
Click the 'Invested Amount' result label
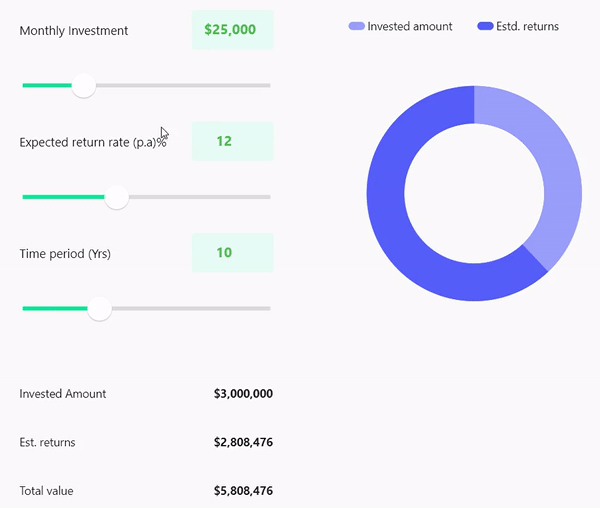pyautogui.click(x=63, y=394)
